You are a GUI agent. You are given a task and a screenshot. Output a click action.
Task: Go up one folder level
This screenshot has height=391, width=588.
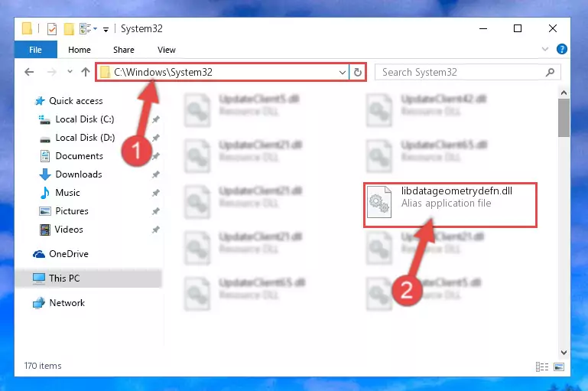click(x=86, y=72)
